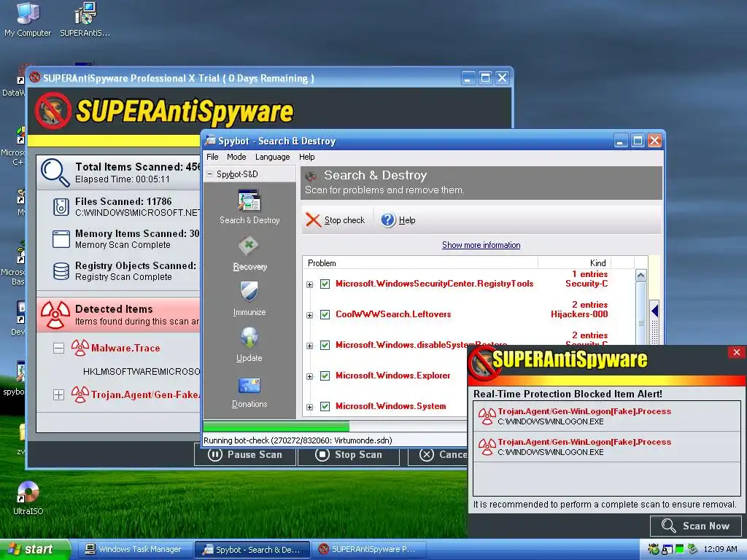Open the Recovery section in Spybot sidebar
This screenshot has width=747, height=560.
click(249, 246)
